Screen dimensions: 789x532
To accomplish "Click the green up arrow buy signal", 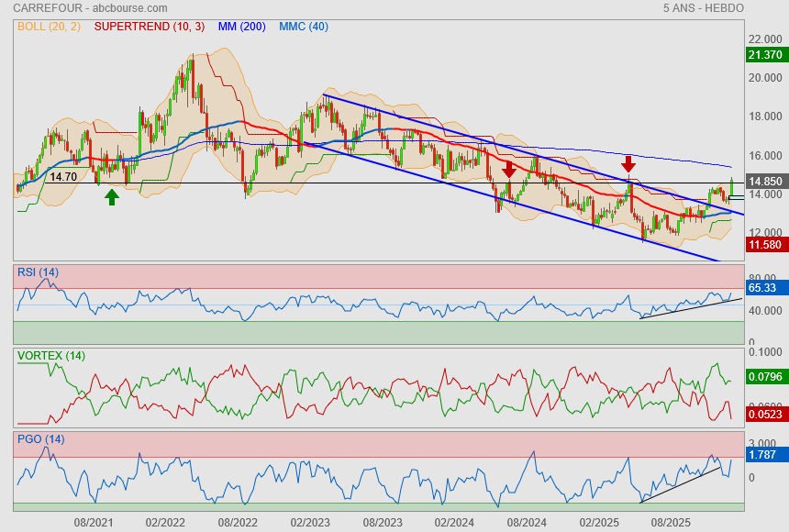I will pos(111,196).
